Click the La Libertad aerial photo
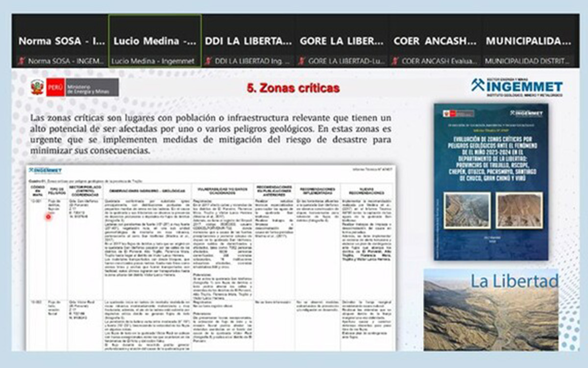The height and width of the screenshot is (368, 588). pos(491,309)
